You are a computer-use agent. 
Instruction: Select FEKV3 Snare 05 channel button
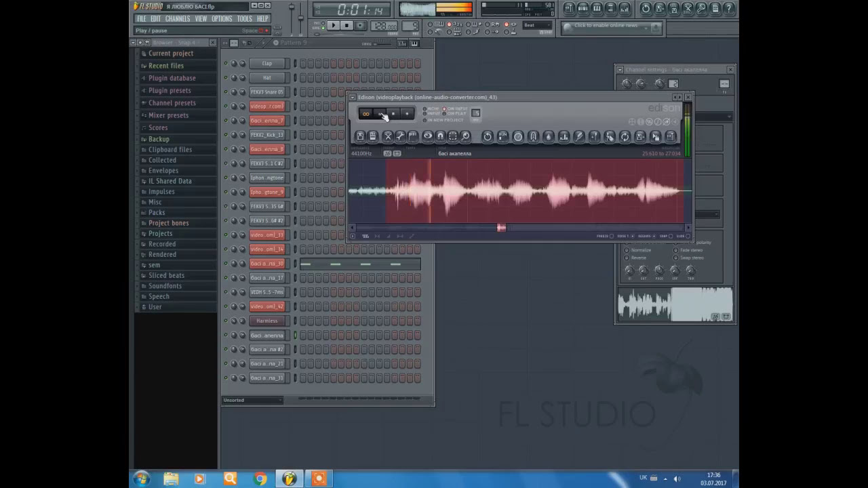pos(267,92)
